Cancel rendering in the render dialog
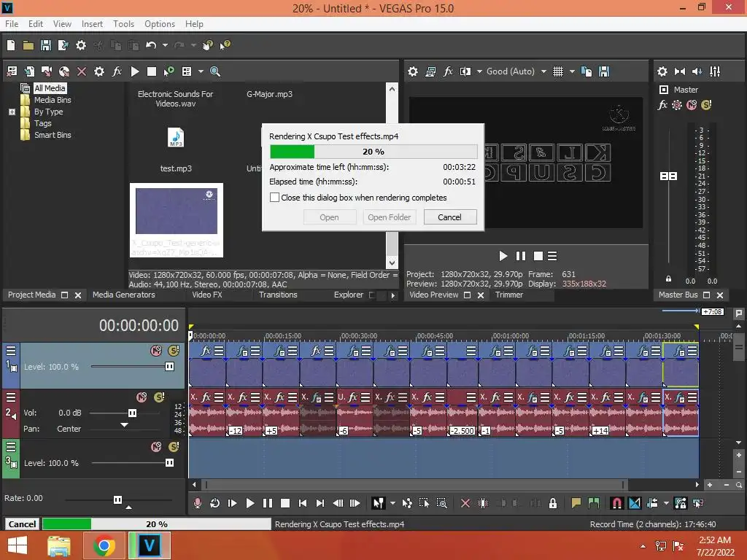 point(449,217)
